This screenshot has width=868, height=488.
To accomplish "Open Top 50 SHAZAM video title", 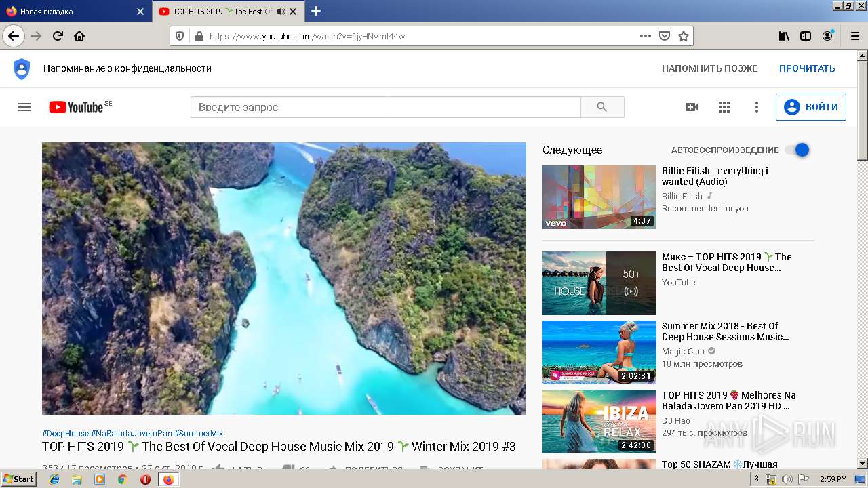I will click(x=719, y=464).
